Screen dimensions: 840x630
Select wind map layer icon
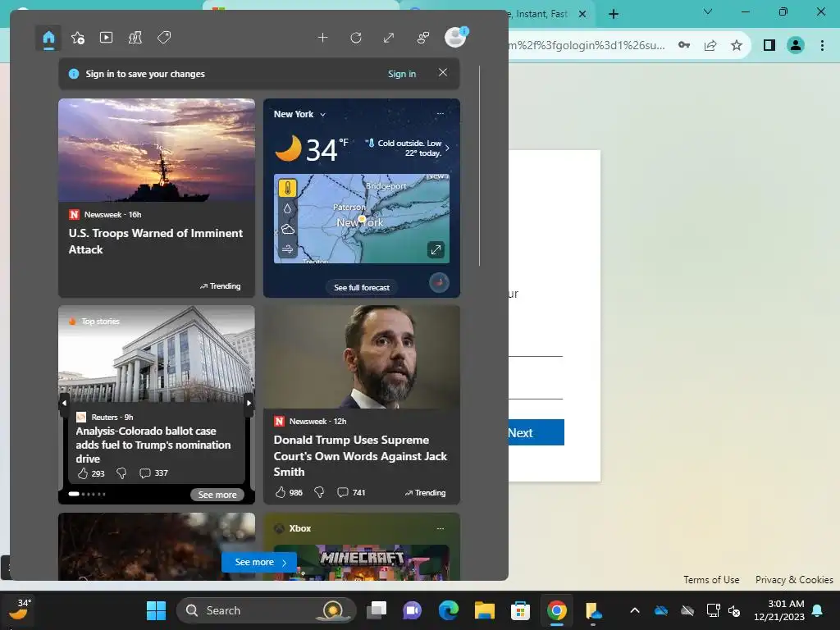(288, 249)
